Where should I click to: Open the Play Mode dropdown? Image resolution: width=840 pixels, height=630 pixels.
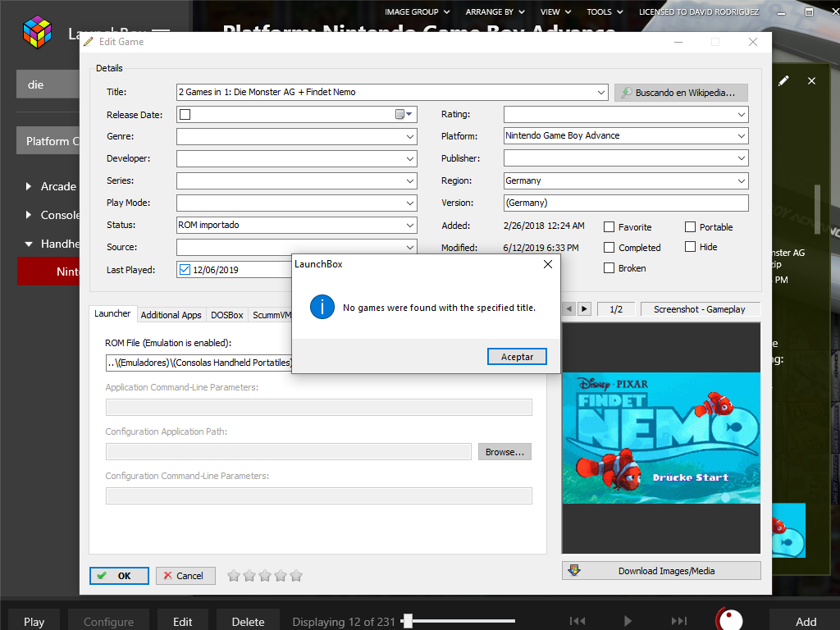pos(410,203)
